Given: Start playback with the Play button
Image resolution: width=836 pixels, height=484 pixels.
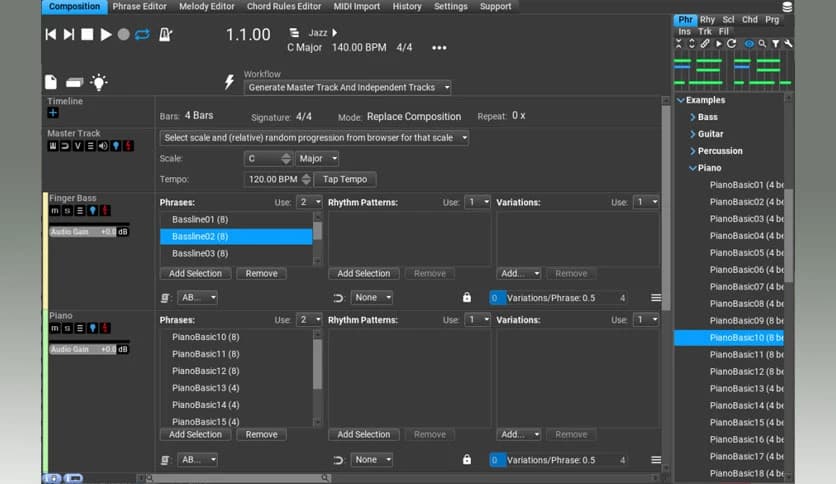Looking at the screenshot, I should [106, 35].
